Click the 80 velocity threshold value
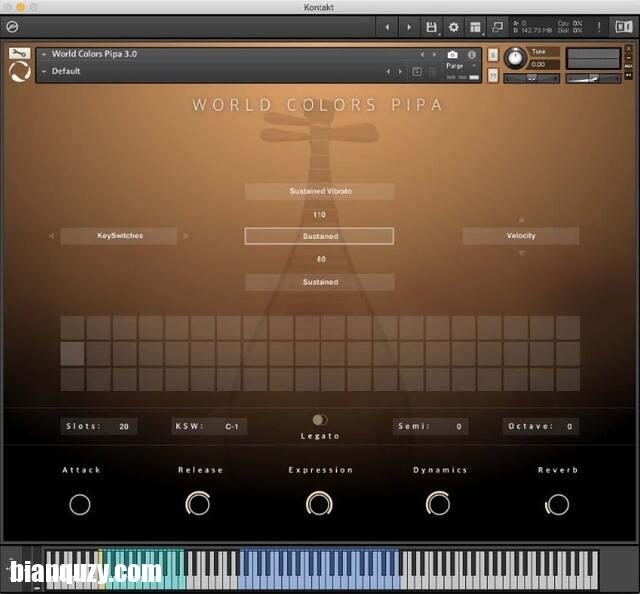640x594 pixels. tap(321, 259)
